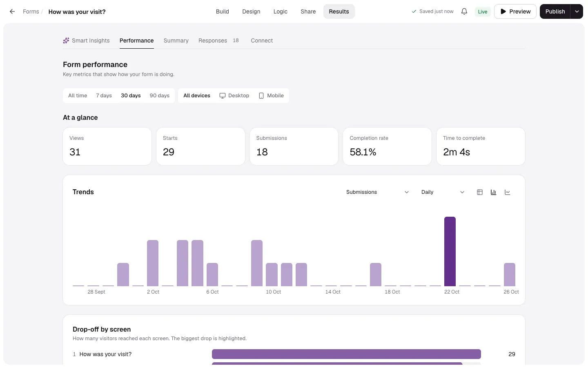This screenshot has height=368, width=588.
Task: Filter by All time range
Action: [78, 96]
